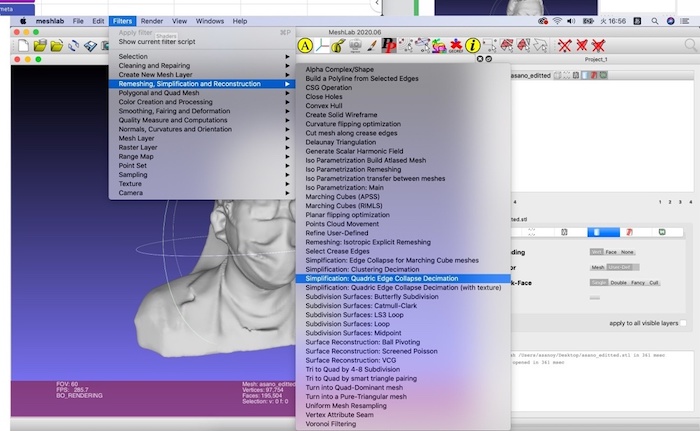The width and height of the screenshot is (700, 431).
Task: Expand Polygonal and Quad Mesh submenu
Action: [202, 93]
